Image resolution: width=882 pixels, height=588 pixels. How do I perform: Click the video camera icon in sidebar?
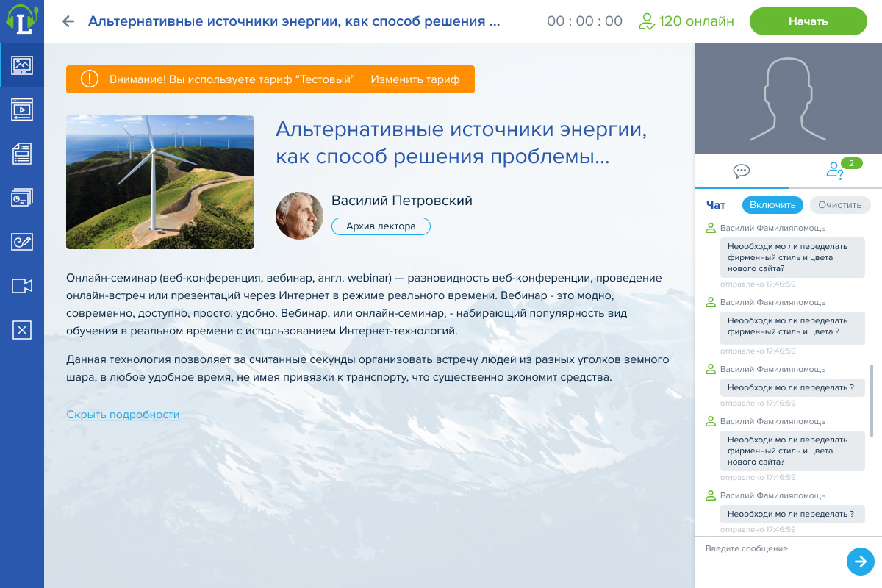(x=22, y=286)
